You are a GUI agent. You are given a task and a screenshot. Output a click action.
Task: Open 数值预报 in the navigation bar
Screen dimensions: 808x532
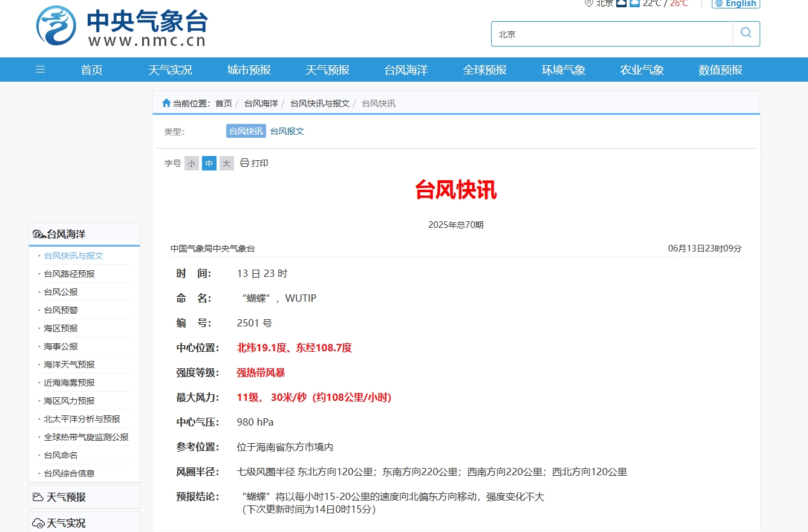pyautogui.click(x=720, y=70)
